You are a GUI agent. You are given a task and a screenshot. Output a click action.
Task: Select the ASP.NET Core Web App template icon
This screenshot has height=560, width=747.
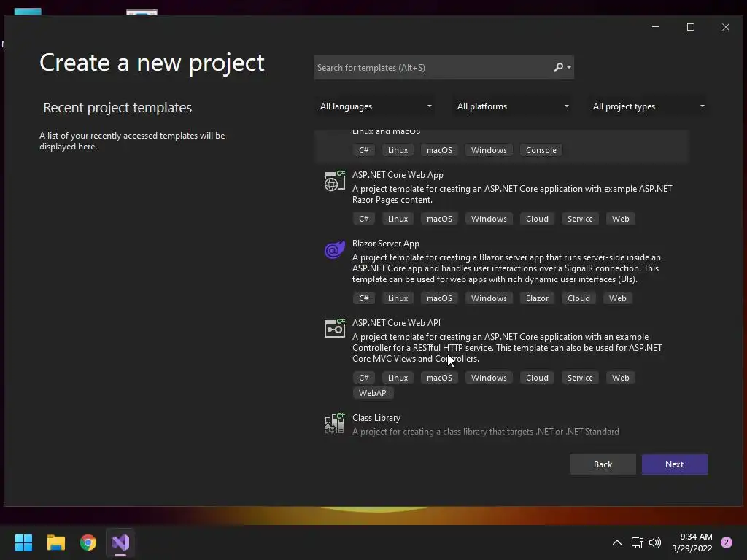click(x=334, y=181)
